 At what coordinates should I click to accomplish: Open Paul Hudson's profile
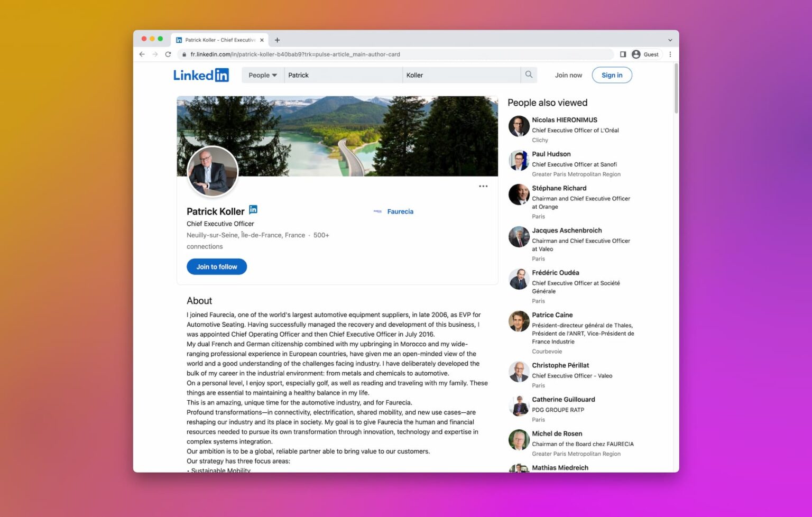(551, 154)
